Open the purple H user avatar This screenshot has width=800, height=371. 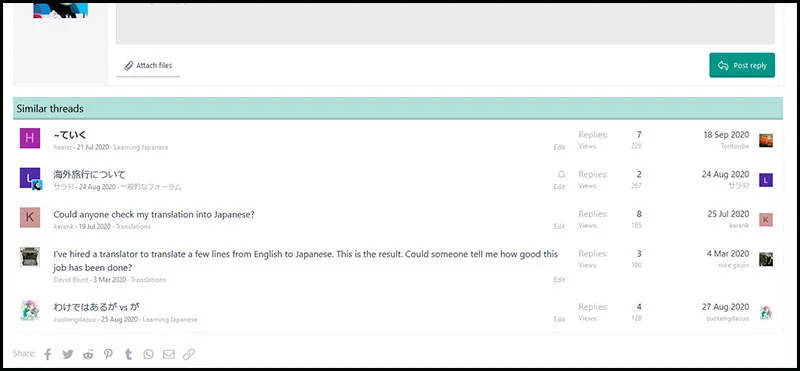(30, 138)
